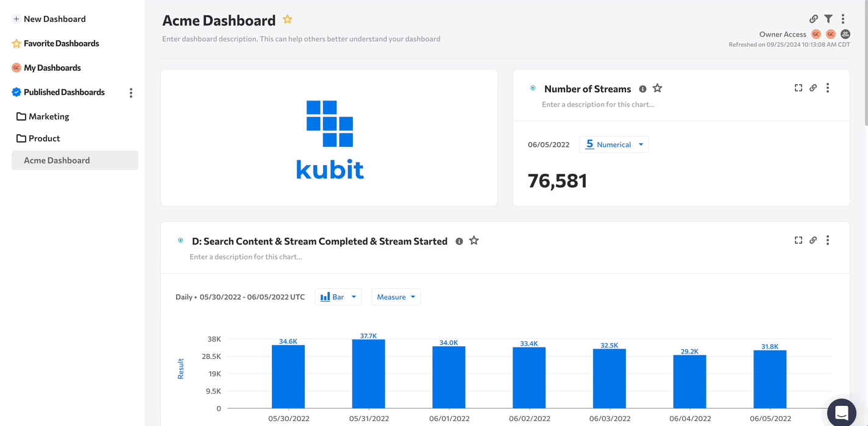This screenshot has width=868, height=426.
Task: Click the Owner Access label
Action: [783, 34]
